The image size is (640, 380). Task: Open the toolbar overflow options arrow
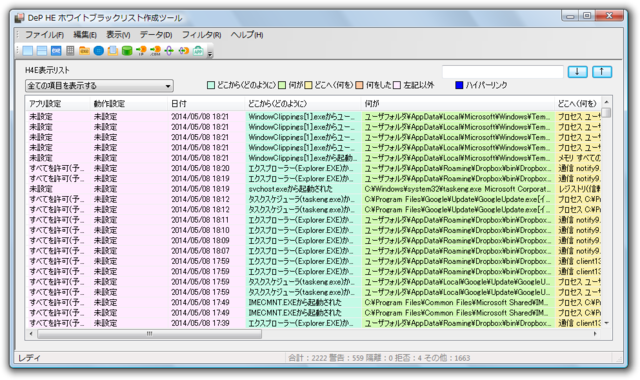(210, 53)
